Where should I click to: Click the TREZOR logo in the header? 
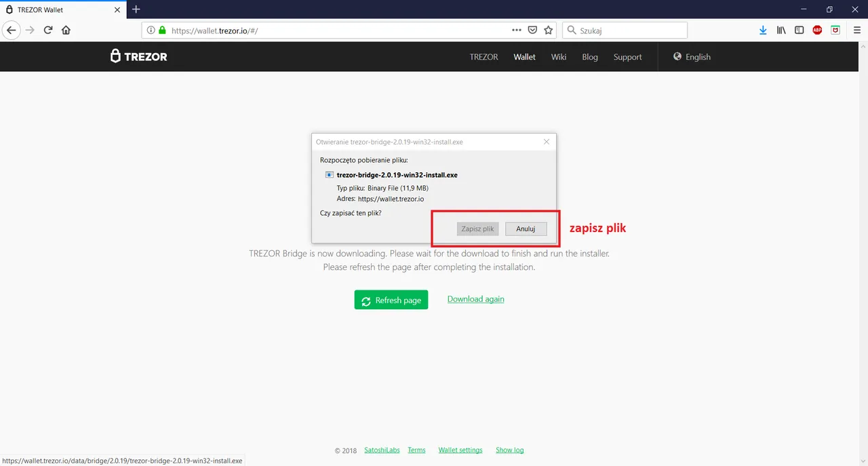[x=139, y=56]
